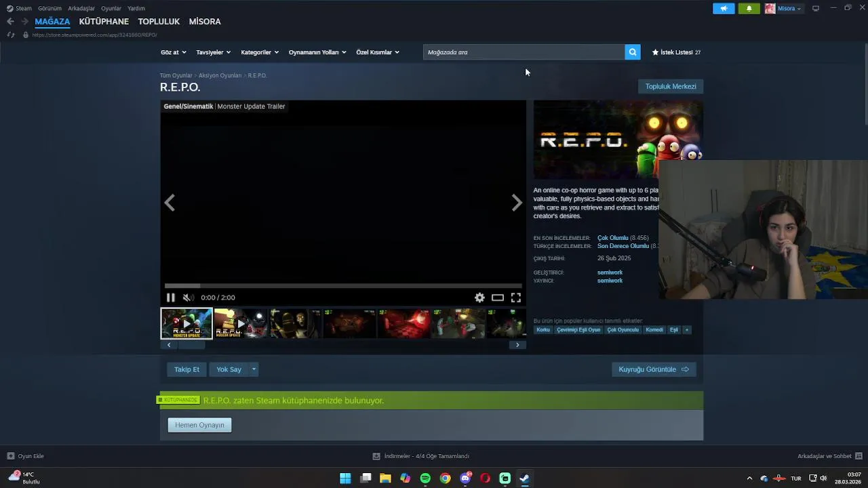Expand the Oynamanın Yolları dropdown
The width and height of the screenshot is (868, 488).
[x=317, y=52]
